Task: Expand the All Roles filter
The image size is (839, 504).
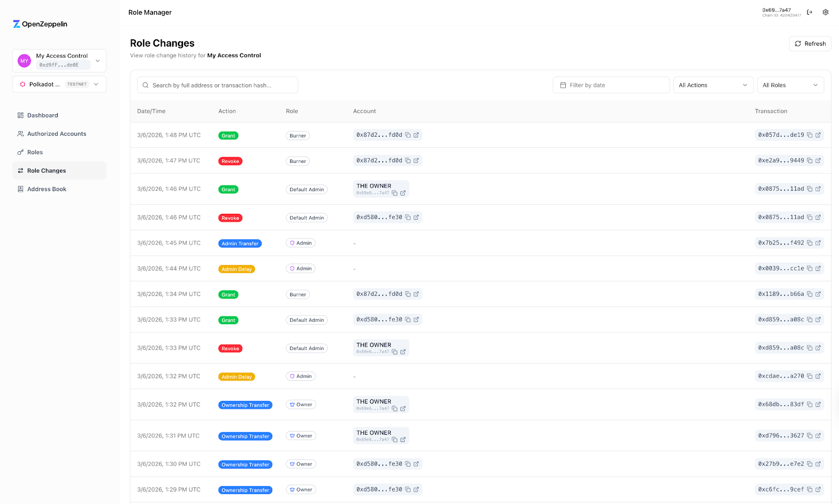Action: point(790,84)
